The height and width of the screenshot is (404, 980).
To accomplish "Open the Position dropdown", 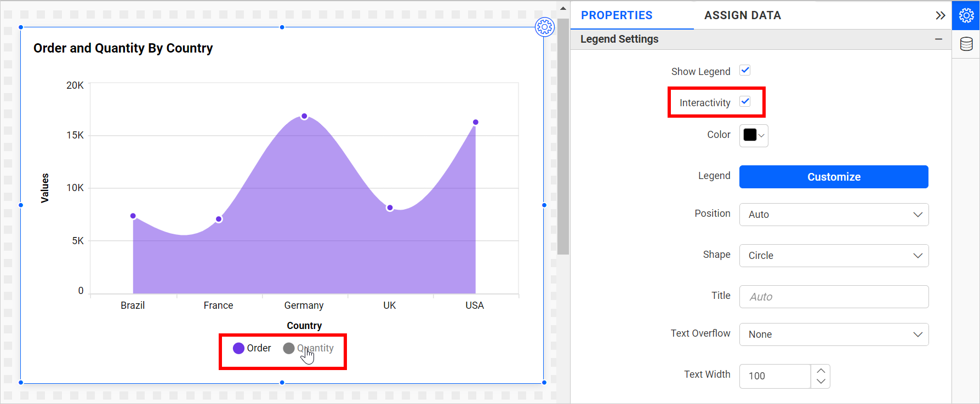I will point(833,215).
